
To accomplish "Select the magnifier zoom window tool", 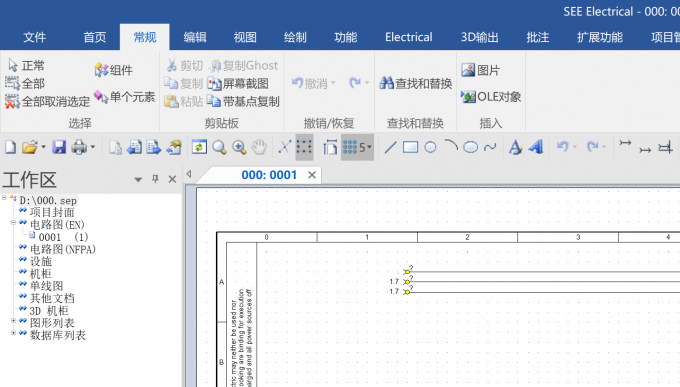I will (x=219, y=148).
